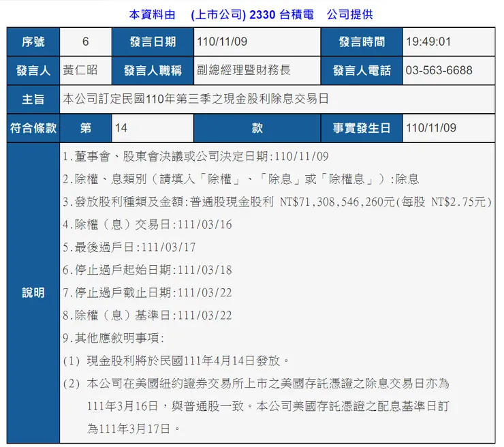Click line 4 除權（息）交易日:111/03/16
504x447 pixels.
click(147, 224)
